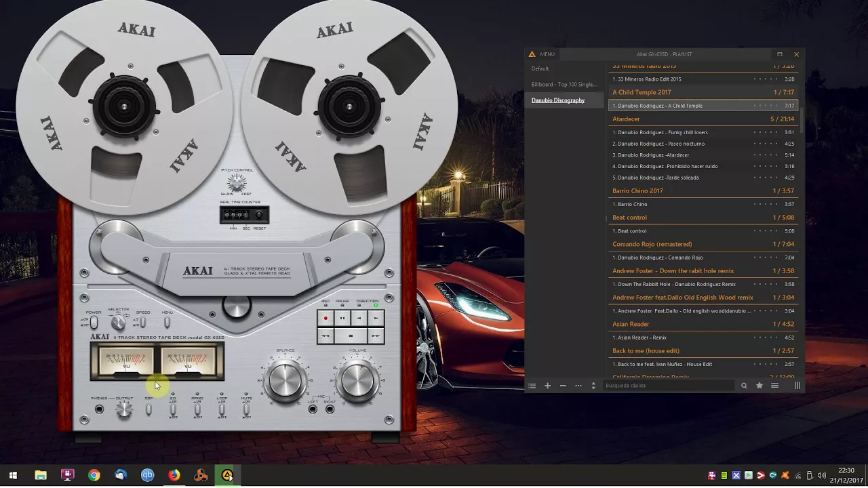Open the three-dots misc menu in the playlist

[578, 386]
